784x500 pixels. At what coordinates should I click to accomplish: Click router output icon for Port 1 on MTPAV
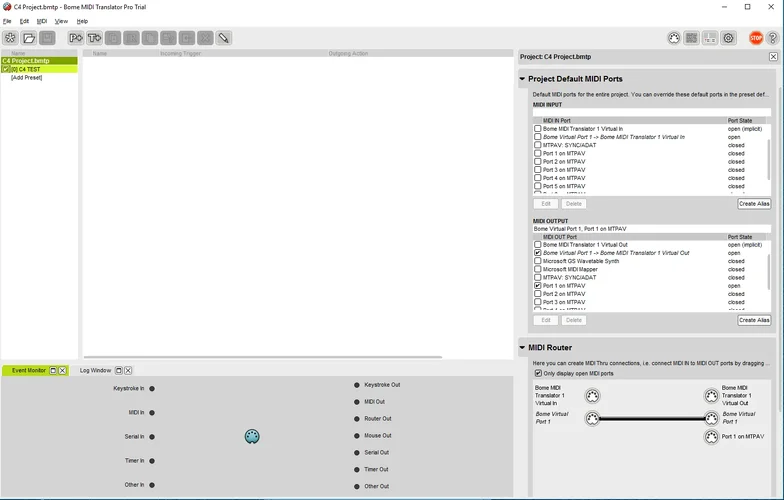click(x=711, y=436)
